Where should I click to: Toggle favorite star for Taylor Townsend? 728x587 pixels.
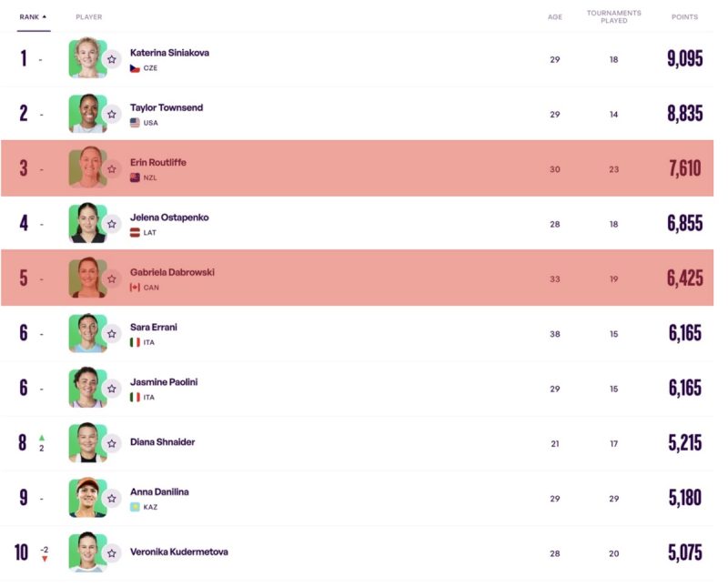[x=112, y=115]
